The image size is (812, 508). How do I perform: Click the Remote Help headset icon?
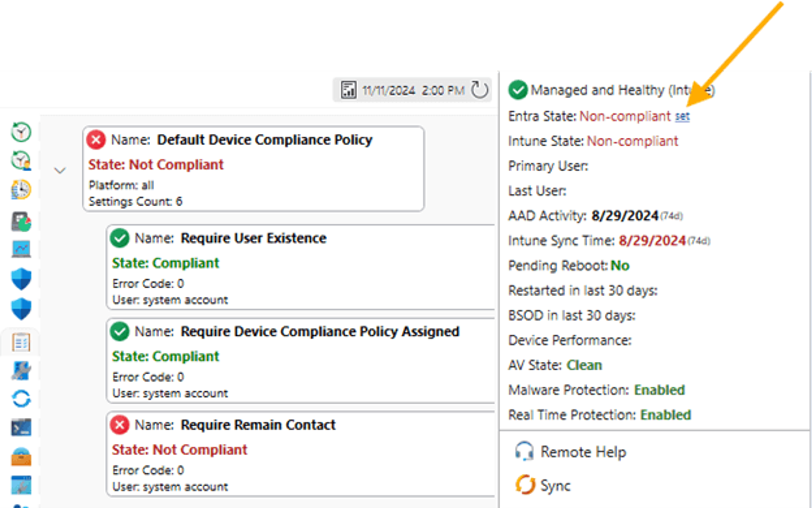click(x=524, y=451)
